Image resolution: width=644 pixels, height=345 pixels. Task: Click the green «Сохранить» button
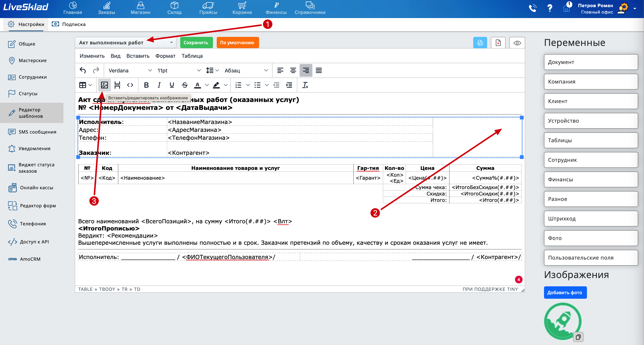[x=196, y=43]
